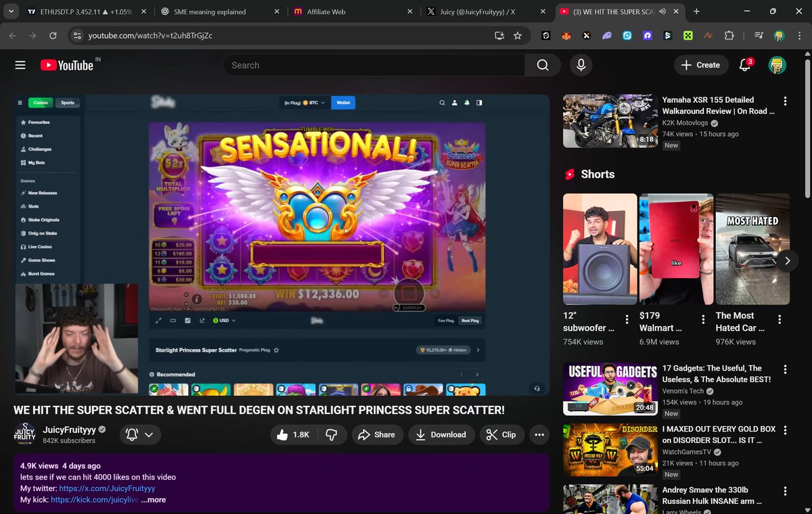Open 12" subwoofer Short thumbnail

[x=600, y=250]
